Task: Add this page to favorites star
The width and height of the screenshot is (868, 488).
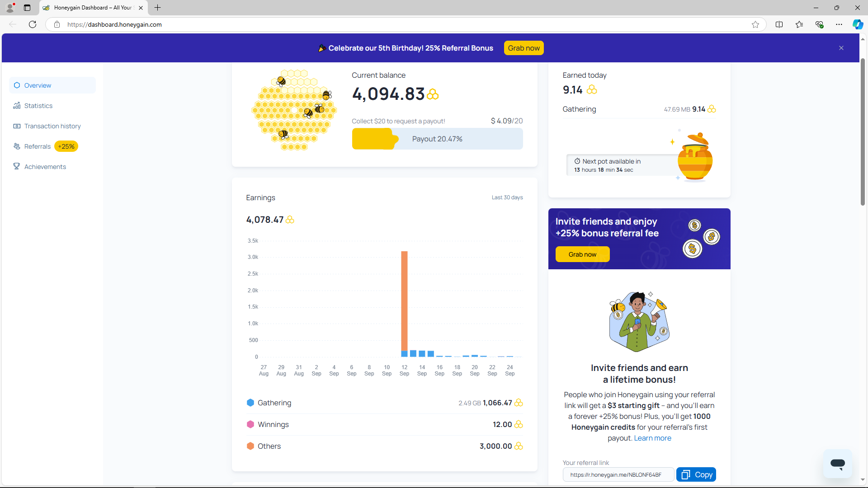Action: [755, 24]
